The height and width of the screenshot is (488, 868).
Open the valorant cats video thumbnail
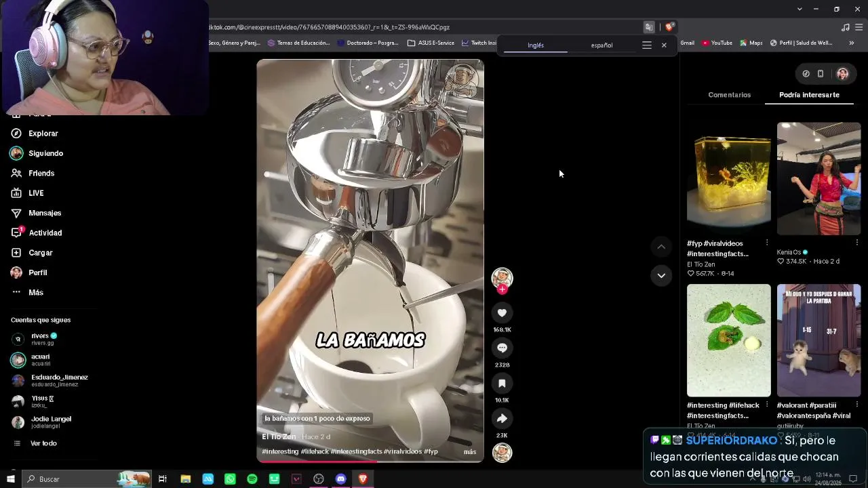pos(818,340)
